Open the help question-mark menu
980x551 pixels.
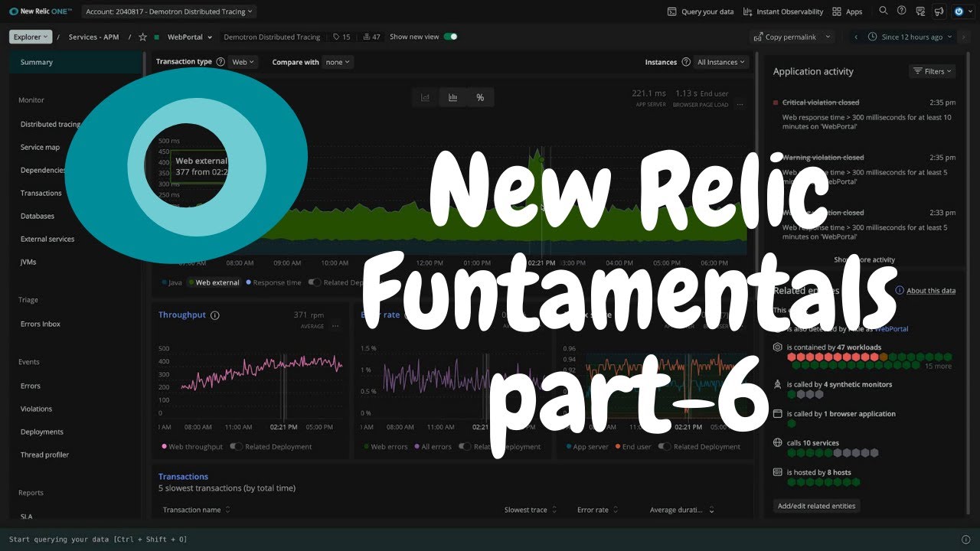click(x=901, y=11)
